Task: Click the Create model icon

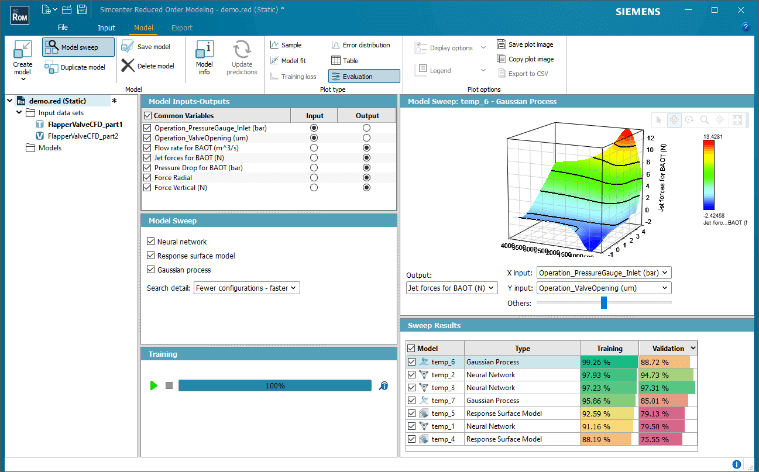Action: coord(22,50)
